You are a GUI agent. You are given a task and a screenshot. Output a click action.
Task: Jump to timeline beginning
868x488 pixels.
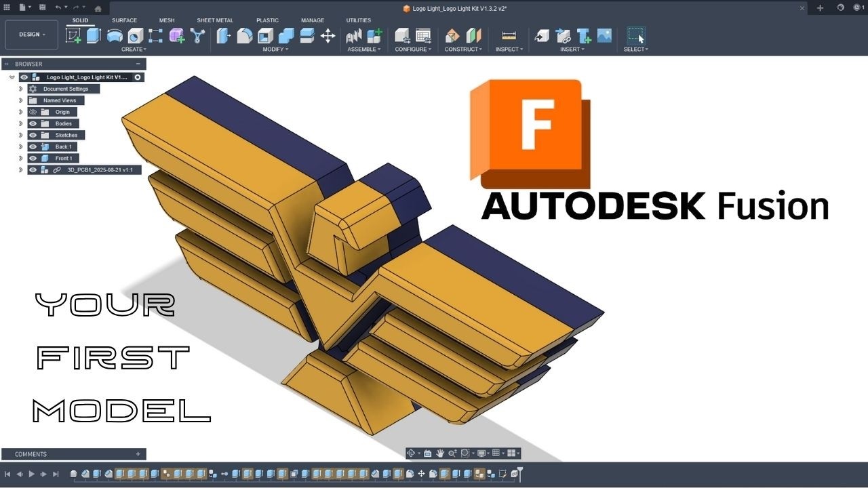click(7, 474)
